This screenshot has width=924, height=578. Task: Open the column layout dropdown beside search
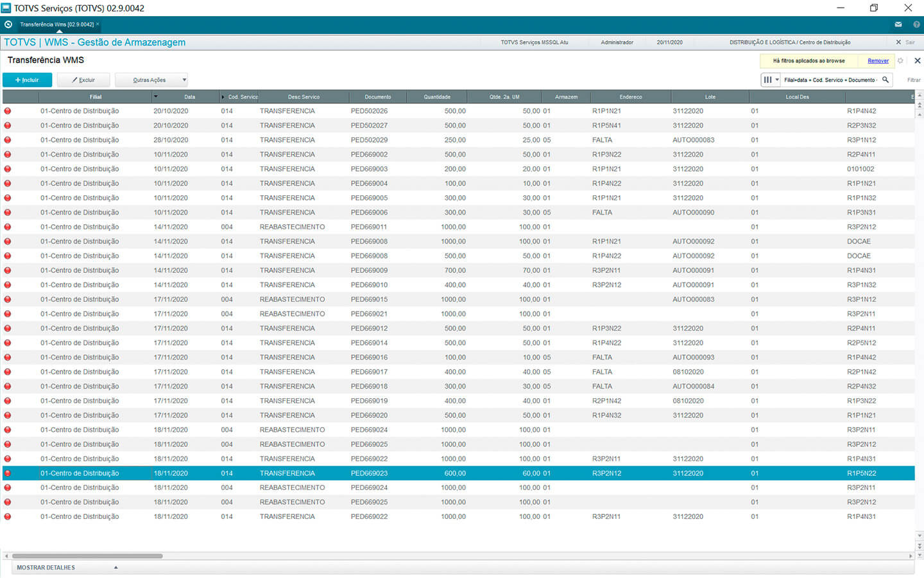coord(770,80)
